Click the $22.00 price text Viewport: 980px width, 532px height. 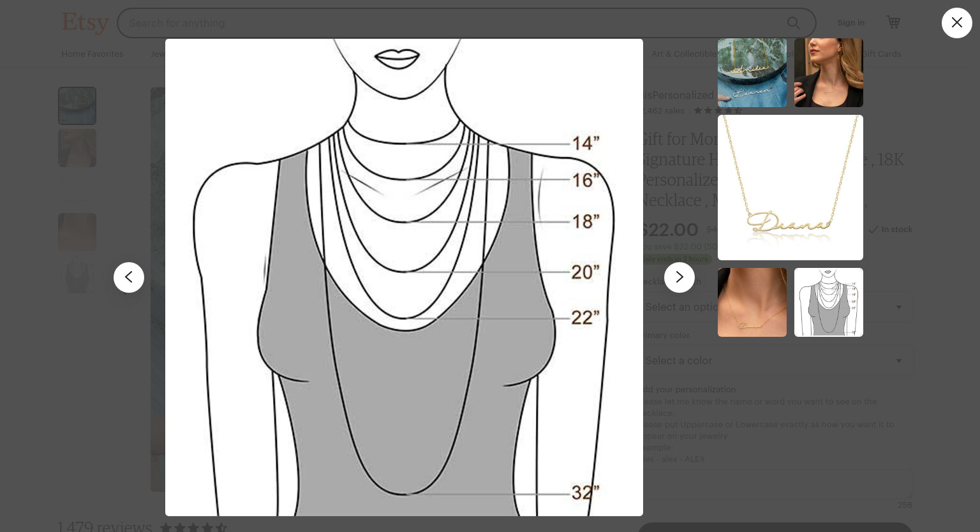[669, 230]
